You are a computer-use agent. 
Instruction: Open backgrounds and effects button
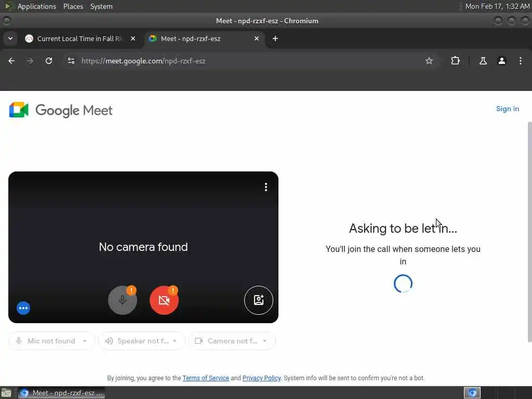click(x=259, y=300)
